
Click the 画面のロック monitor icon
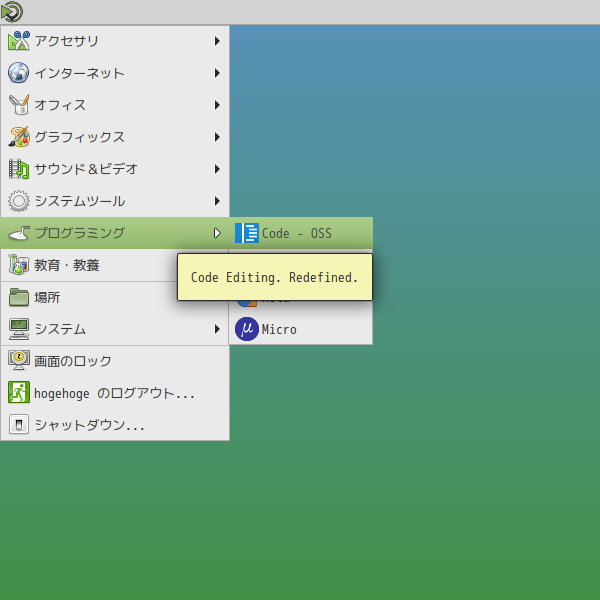pos(19,360)
